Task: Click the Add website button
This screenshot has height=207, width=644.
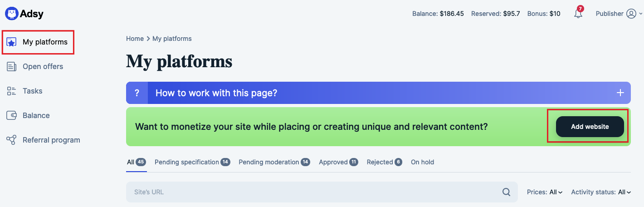Action: coord(590,127)
